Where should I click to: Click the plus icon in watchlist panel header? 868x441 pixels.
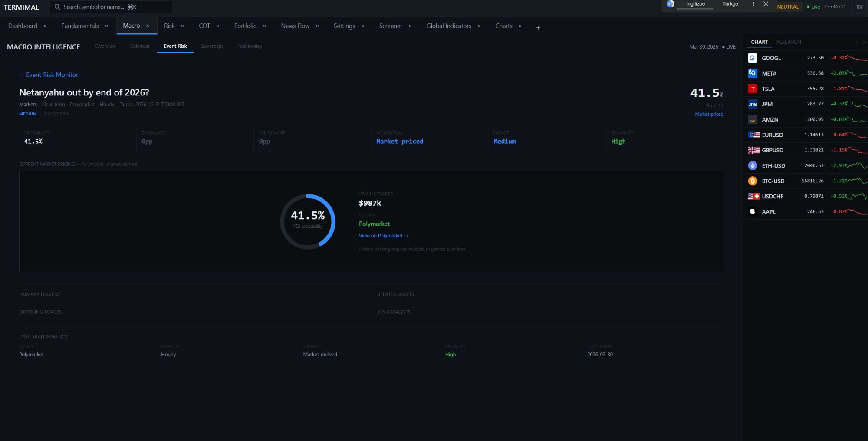pyautogui.click(x=856, y=43)
